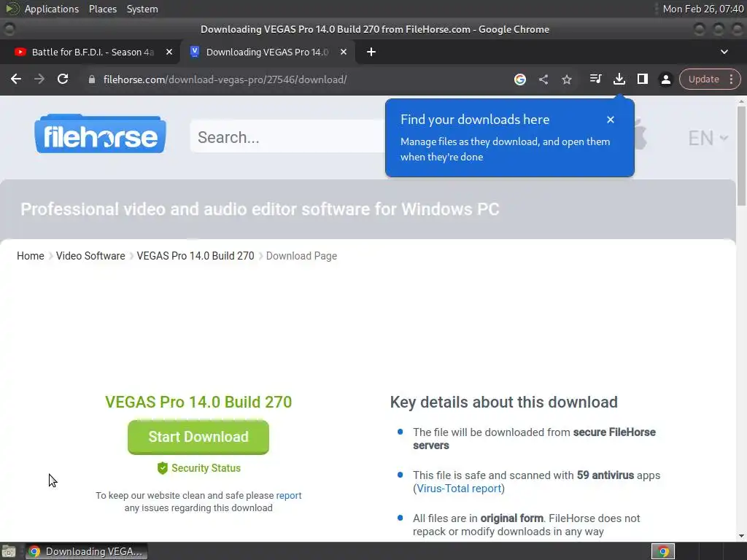Open Chrome three-dot menu
This screenshot has height=560, width=747.
tap(731, 79)
